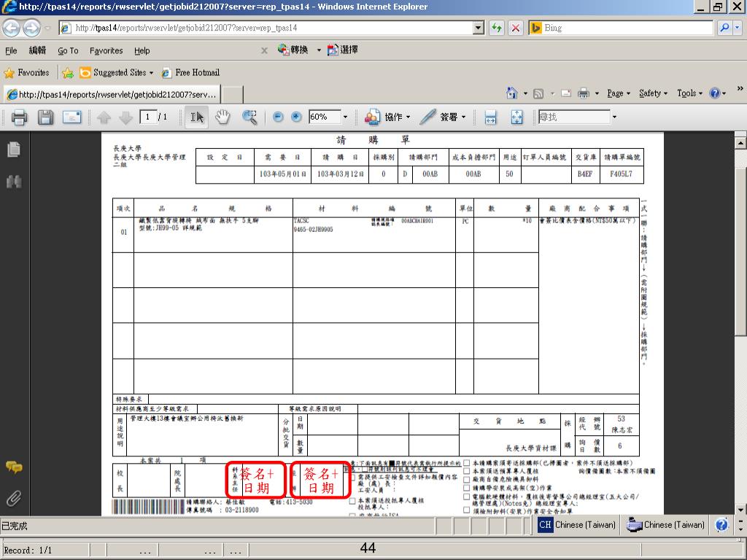The width and height of the screenshot is (747, 560).
Task: Open the Favorites star button
Action: click(27, 72)
